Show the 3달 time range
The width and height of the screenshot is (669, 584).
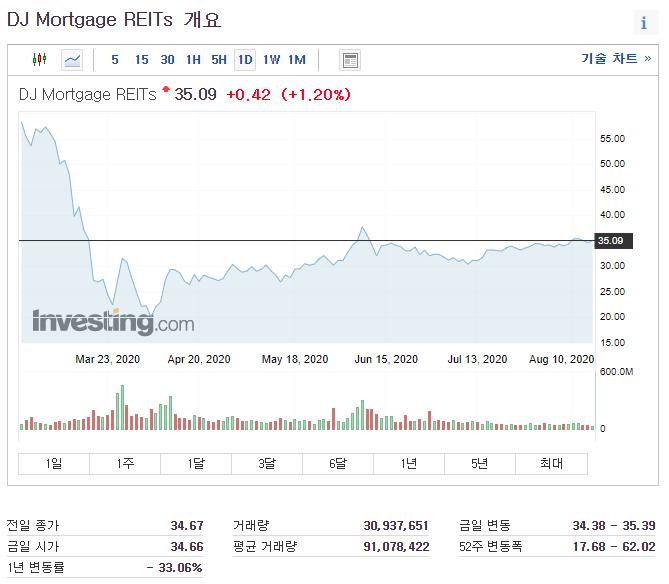click(267, 464)
